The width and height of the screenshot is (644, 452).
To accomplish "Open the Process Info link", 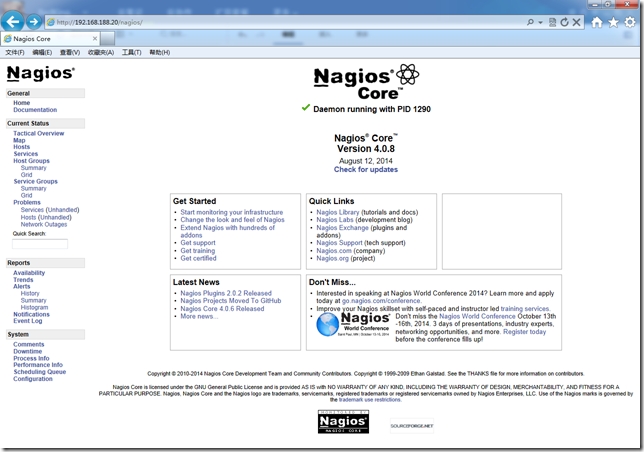I will (31, 358).
